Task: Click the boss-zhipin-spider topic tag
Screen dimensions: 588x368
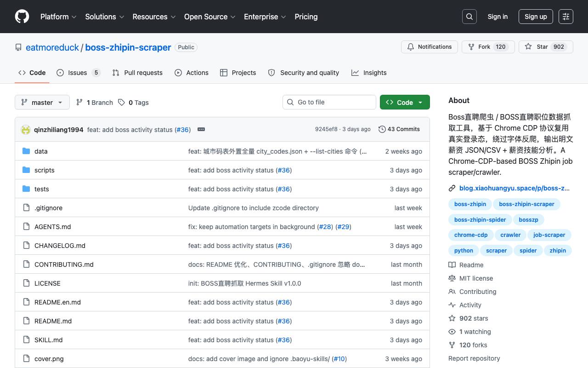Action: pyautogui.click(x=480, y=220)
